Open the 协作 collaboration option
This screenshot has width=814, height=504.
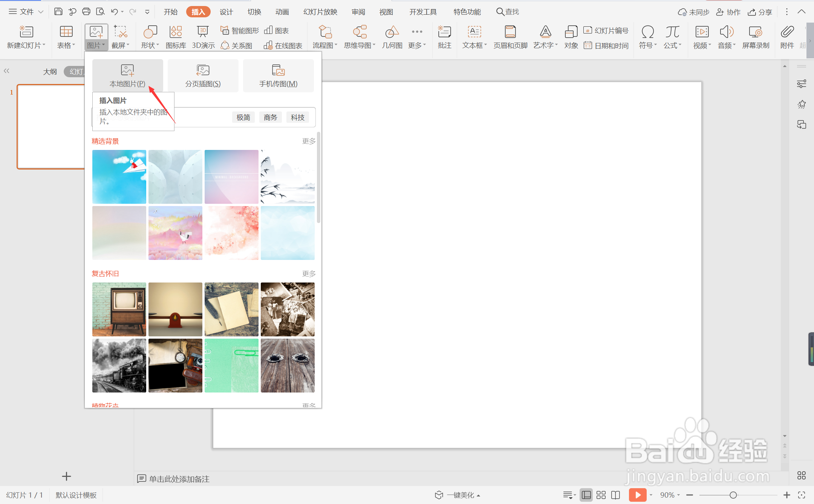coord(728,12)
